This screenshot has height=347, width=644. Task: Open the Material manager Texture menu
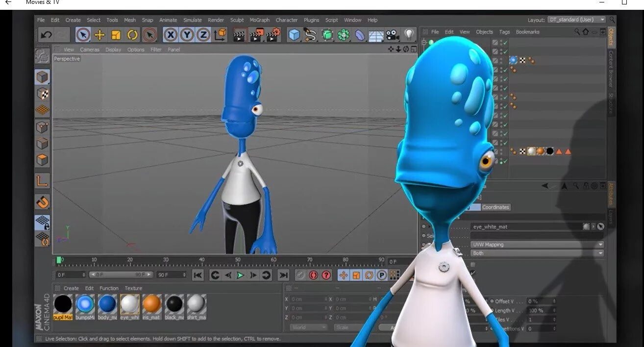[133, 288]
